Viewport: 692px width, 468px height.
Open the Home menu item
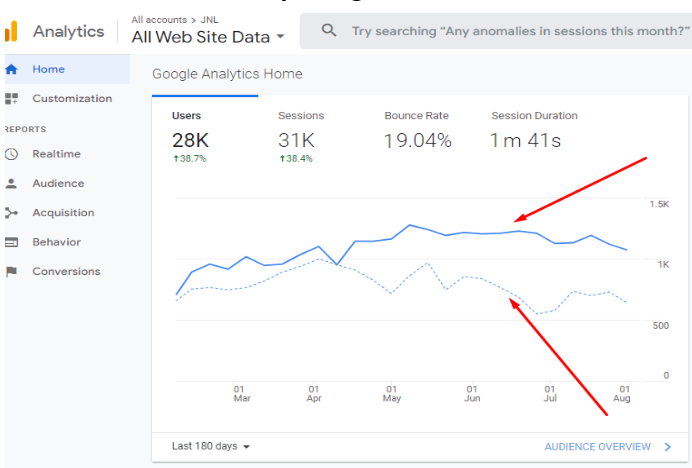(x=68, y=69)
